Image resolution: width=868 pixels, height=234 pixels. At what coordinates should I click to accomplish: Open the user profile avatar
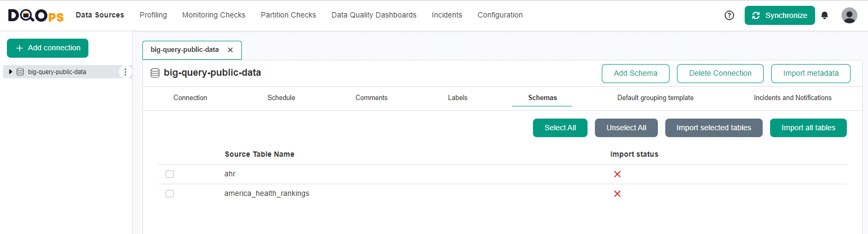(x=849, y=15)
